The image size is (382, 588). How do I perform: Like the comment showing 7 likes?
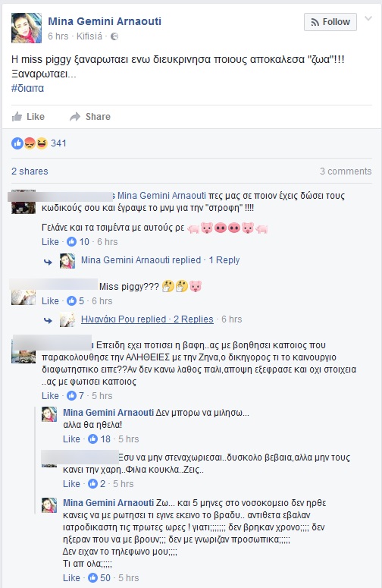coord(50,396)
